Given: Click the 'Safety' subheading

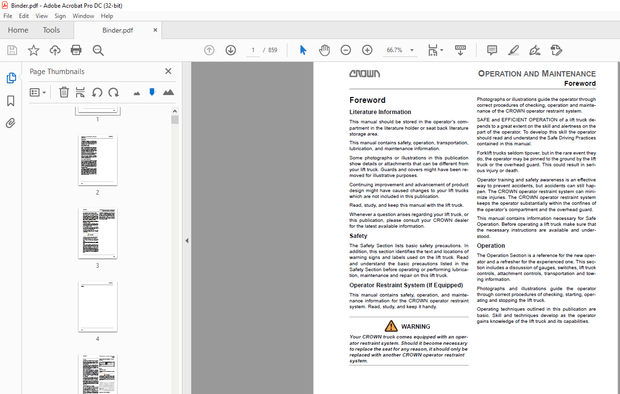Looking at the screenshot, I should (x=358, y=236).
